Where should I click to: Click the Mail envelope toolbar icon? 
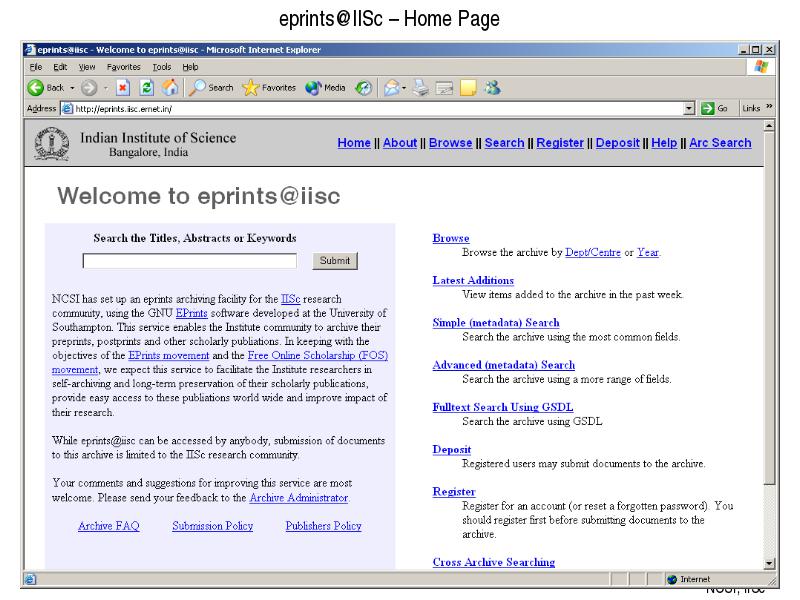pos(391,88)
